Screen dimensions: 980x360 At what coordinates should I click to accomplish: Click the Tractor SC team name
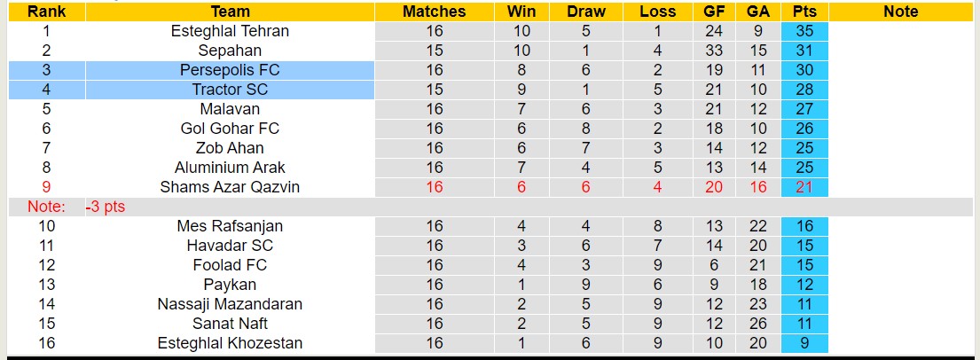[x=230, y=90]
